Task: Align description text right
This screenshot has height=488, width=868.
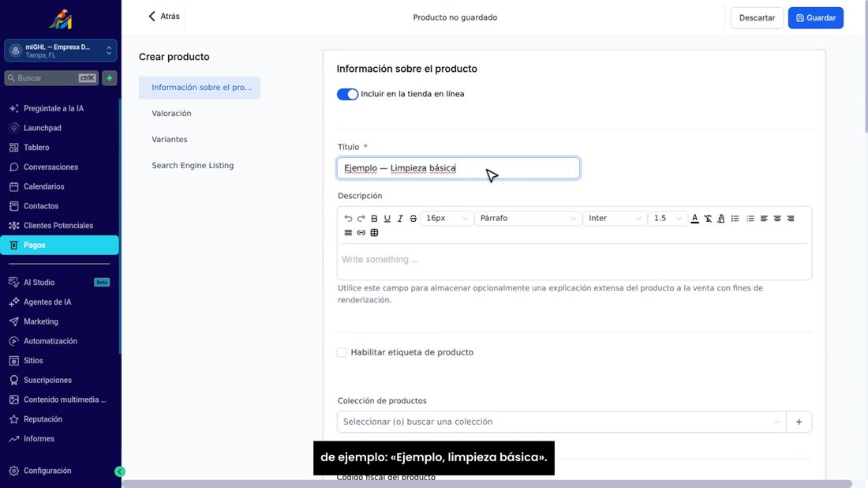Action: click(791, 218)
